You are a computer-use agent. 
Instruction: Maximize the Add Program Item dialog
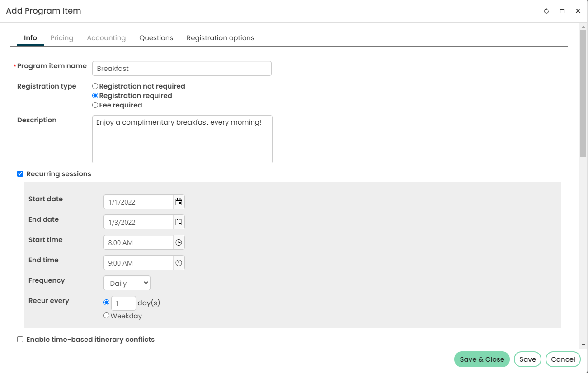[562, 11]
